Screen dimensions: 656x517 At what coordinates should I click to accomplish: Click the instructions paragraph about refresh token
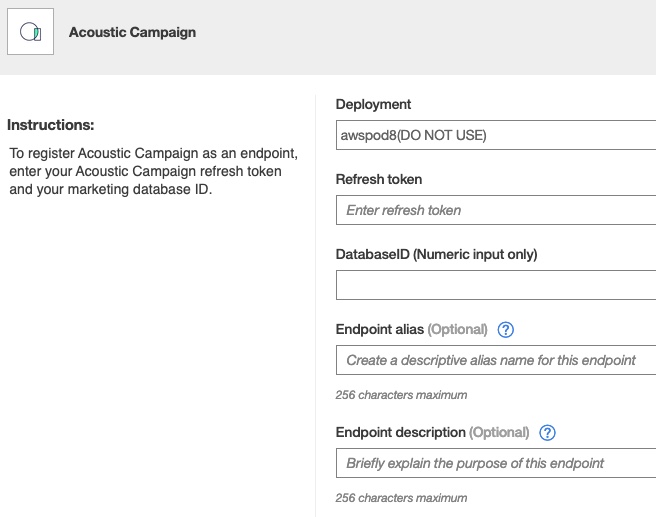(x=154, y=171)
